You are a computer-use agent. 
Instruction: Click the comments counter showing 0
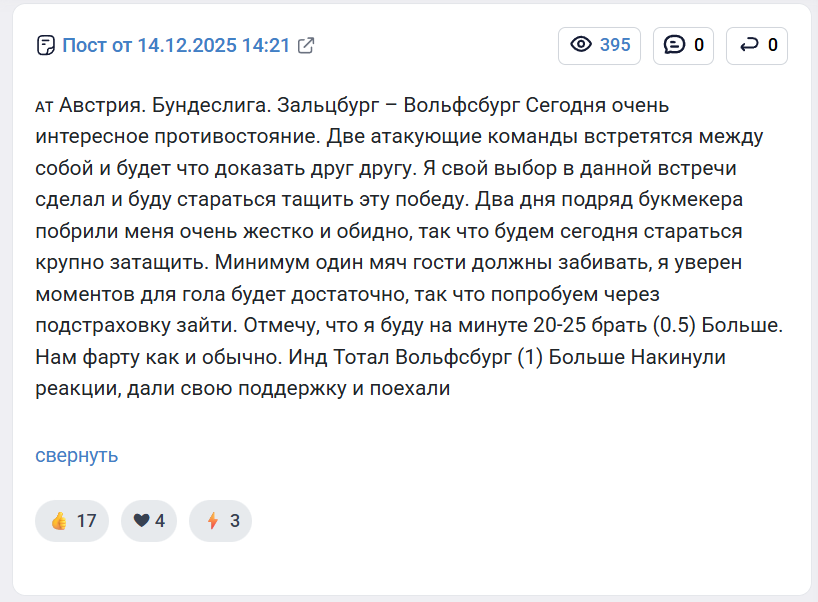[683, 45]
